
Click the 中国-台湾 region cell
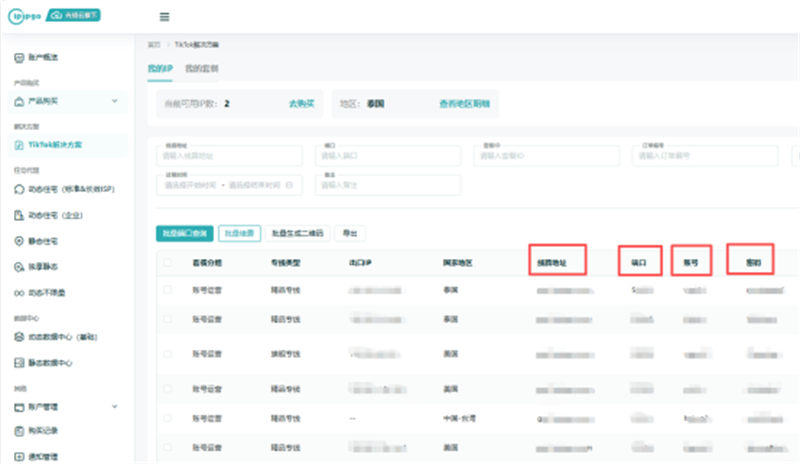459,418
